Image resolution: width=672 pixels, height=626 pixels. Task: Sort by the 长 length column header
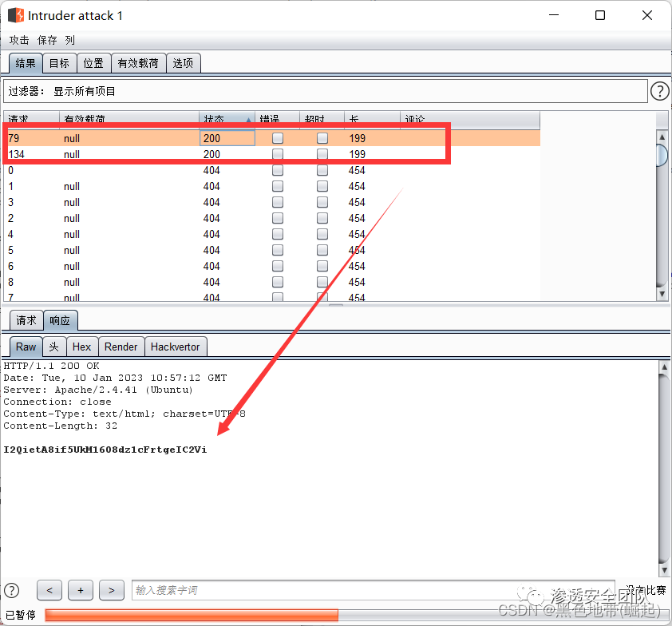tap(373, 118)
